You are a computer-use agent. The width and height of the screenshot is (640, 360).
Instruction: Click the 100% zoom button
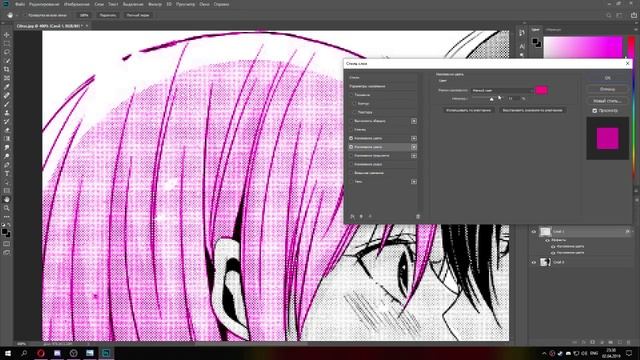(84, 15)
